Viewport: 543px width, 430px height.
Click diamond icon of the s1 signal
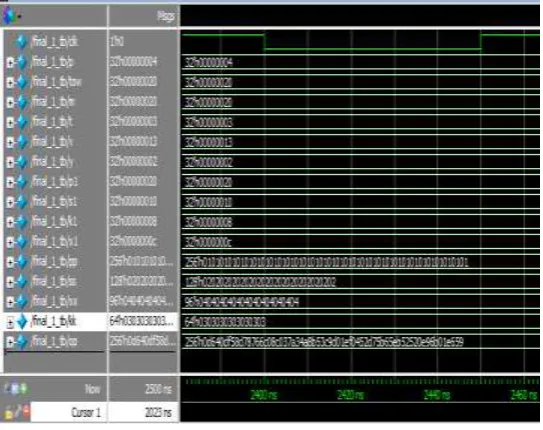pos(22,201)
